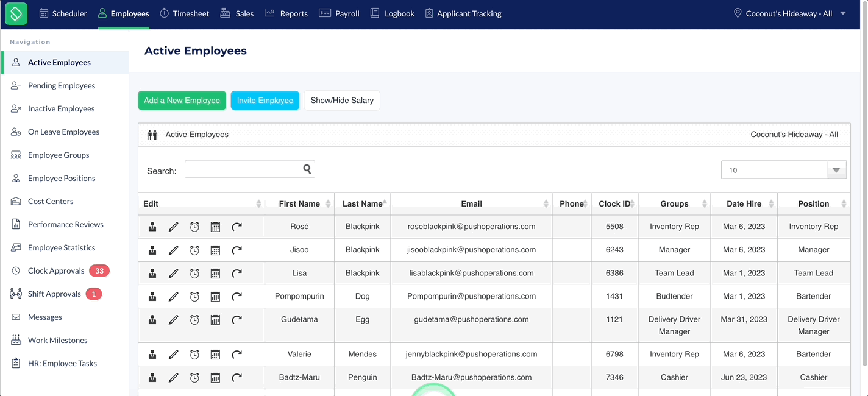Image resolution: width=868 pixels, height=396 pixels.
Task: Click the calendar icon in Jisoo's row
Action: click(x=215, y=250)
